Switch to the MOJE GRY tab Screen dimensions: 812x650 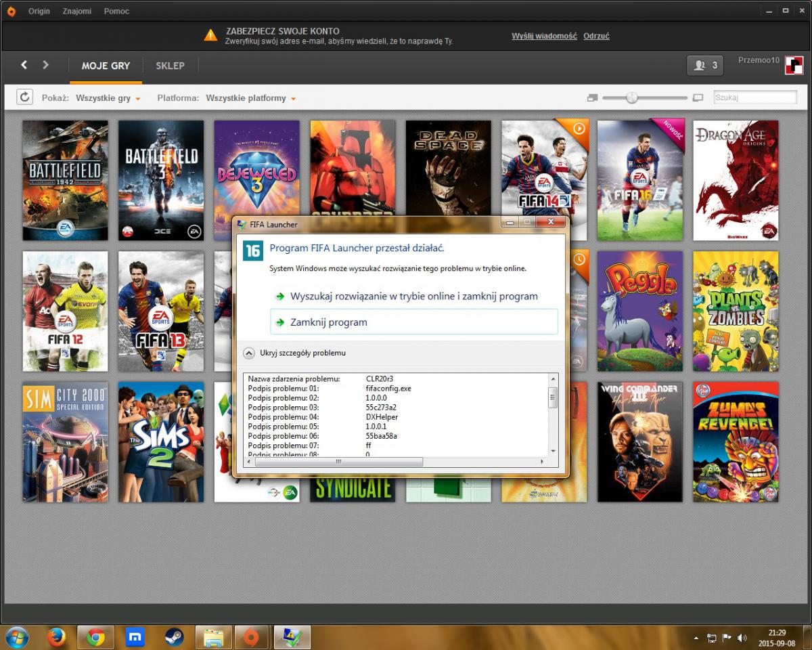(x=106, y=66)
